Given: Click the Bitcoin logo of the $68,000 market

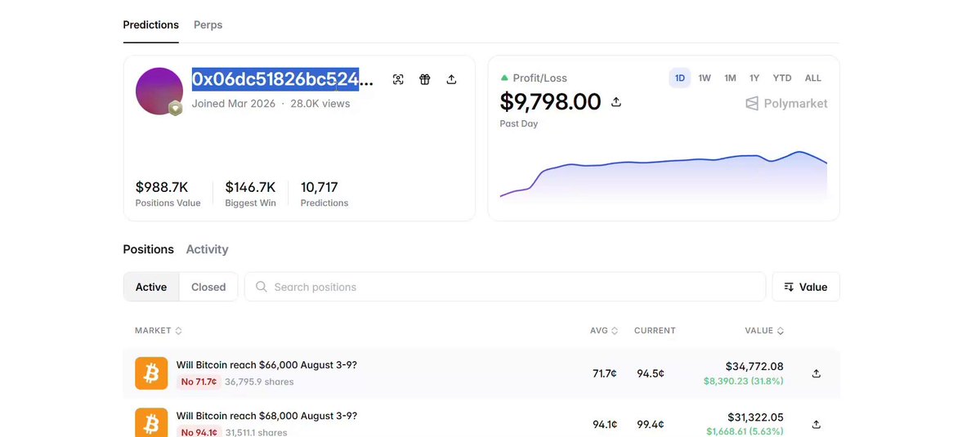Looking at the screenshot, I should (151, 422).
